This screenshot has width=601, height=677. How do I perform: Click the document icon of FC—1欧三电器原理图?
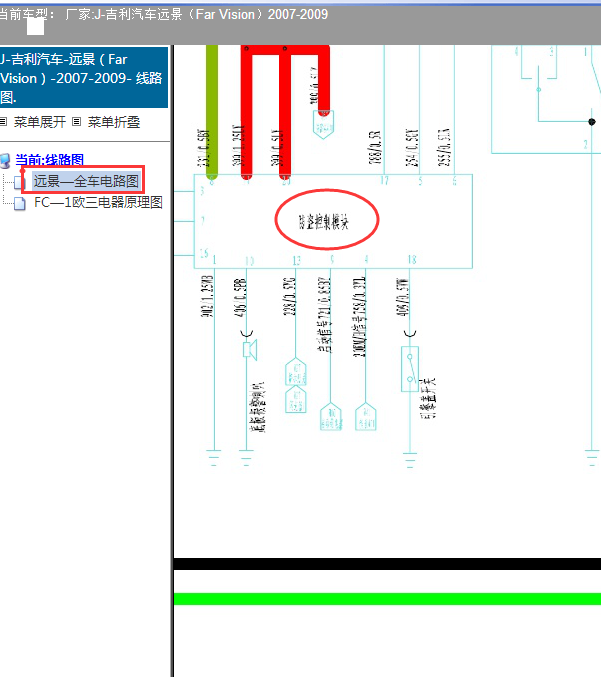point(19,203)
